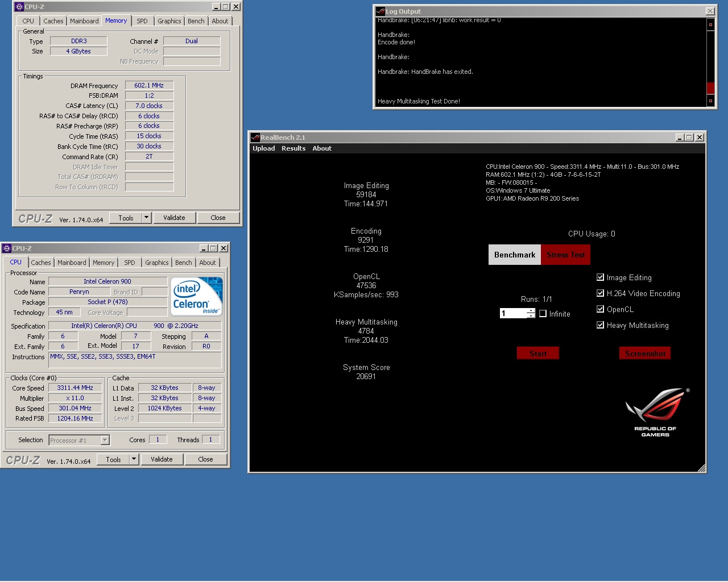Click the Close button in lower CPU-Z window
The height and width of the screenshot is (582, 728).
pos(205,459)
